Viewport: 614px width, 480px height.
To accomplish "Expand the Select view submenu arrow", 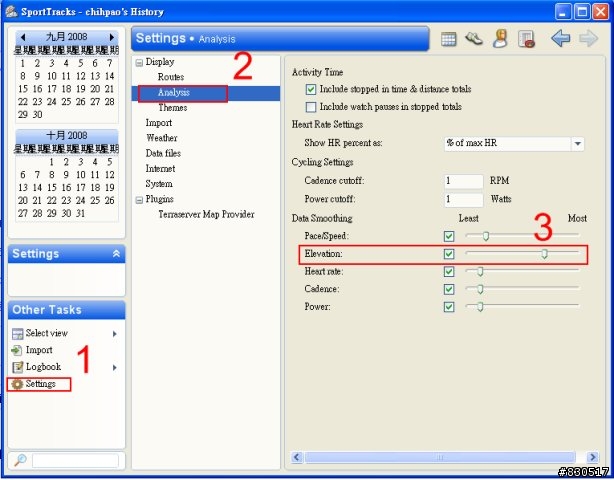I will [x=115, y=334].
